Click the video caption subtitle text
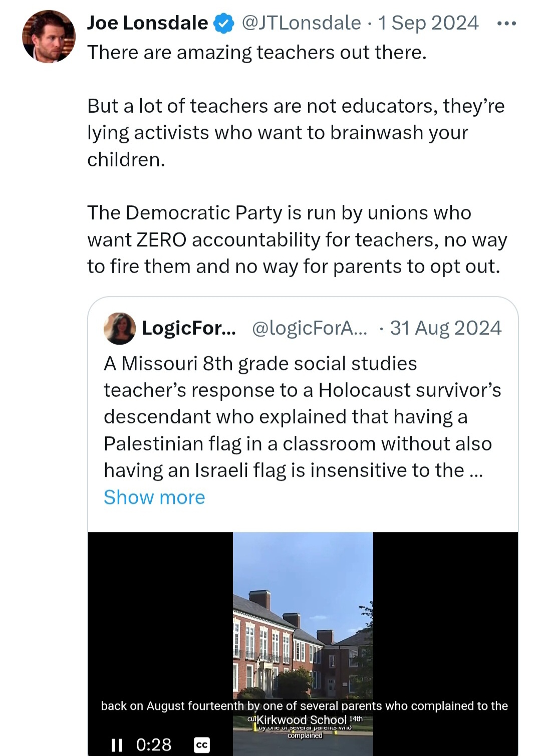The width and height of the screenshot is (541, 756). [x=305, y=706]
